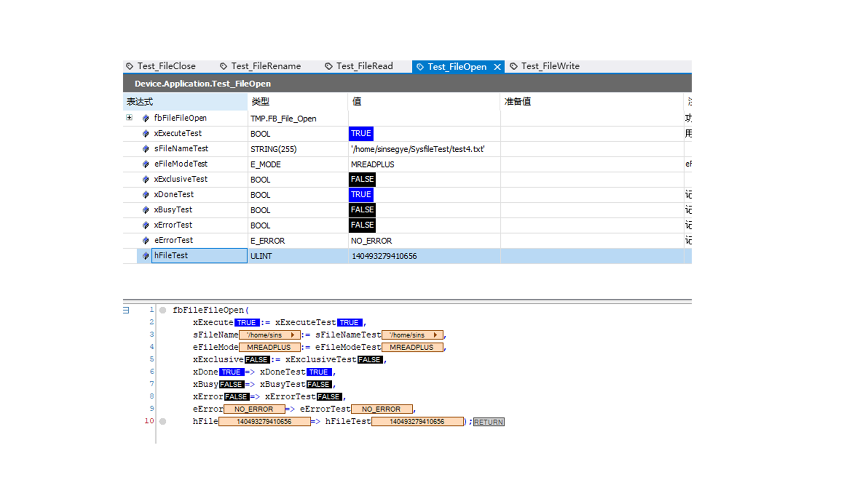The height and width of the screenshot is (488, 868).
Task: Toggle breakpoint marker on code line 1
Action: click(x=163, y=310)
